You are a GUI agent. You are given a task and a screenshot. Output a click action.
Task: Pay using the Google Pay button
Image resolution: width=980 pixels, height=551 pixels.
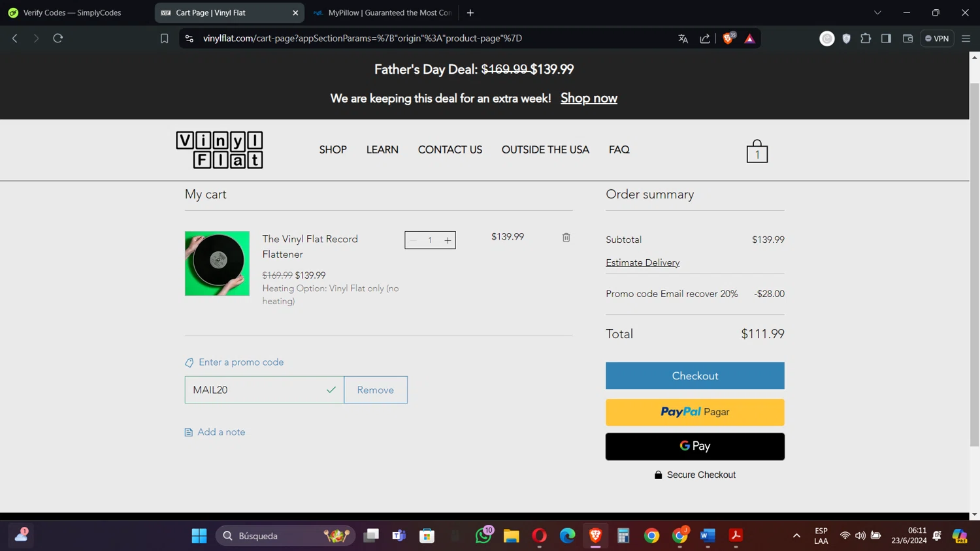pos(695,447)
